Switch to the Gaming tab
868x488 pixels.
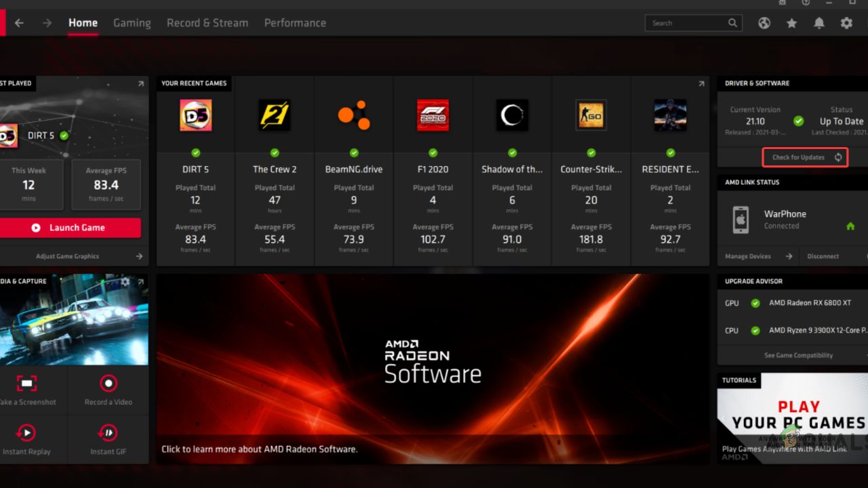[132, 23]
